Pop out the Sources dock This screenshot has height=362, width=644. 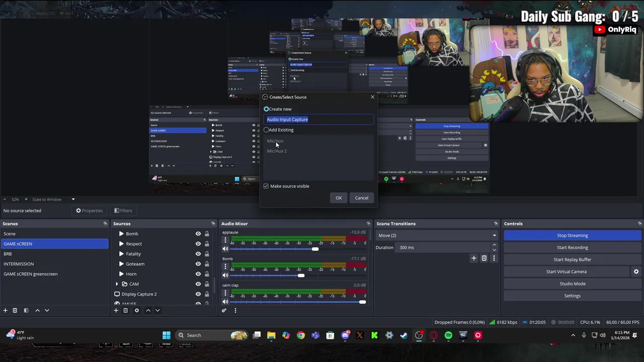click(x=213, y=224)
